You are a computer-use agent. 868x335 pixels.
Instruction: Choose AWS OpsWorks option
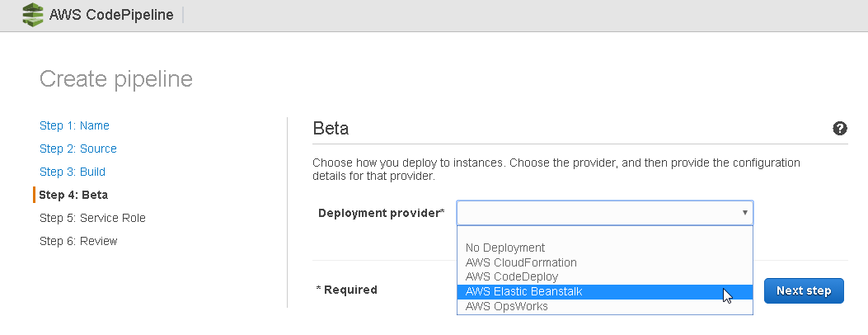click(604, 306)
